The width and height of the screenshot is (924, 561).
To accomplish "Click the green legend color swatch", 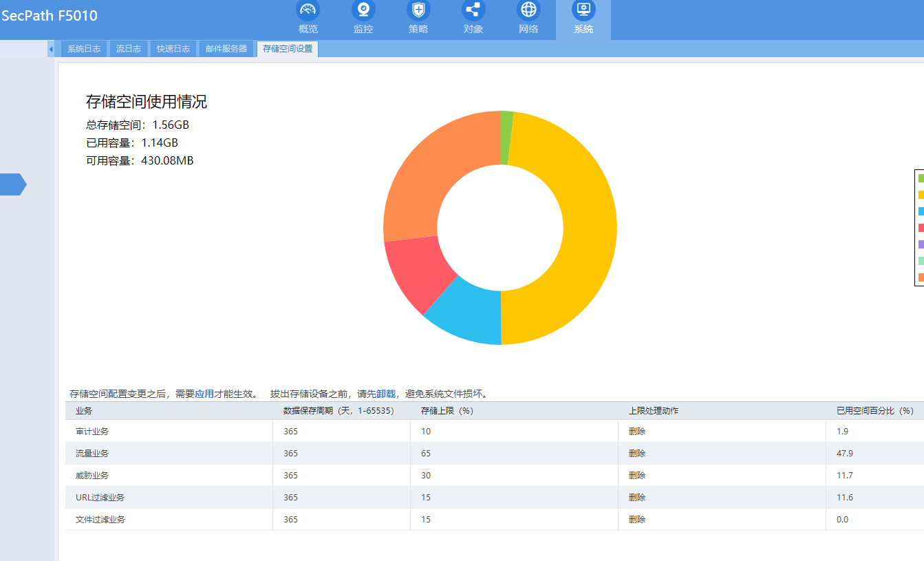I will [x=921, y=178].
